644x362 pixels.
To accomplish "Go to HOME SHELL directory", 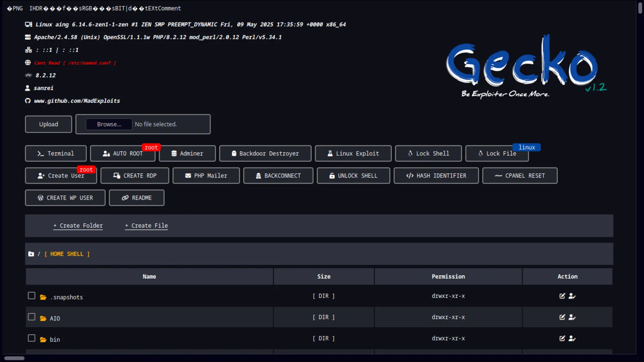I will [x=67, y=254].
